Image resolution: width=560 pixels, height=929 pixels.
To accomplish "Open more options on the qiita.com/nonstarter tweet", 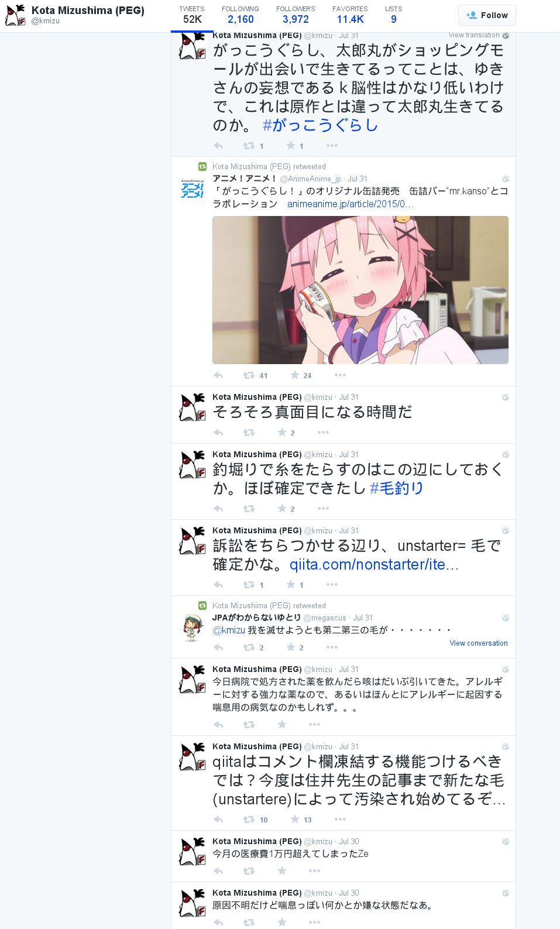I will pyautogui.click(x=332, y=585).
